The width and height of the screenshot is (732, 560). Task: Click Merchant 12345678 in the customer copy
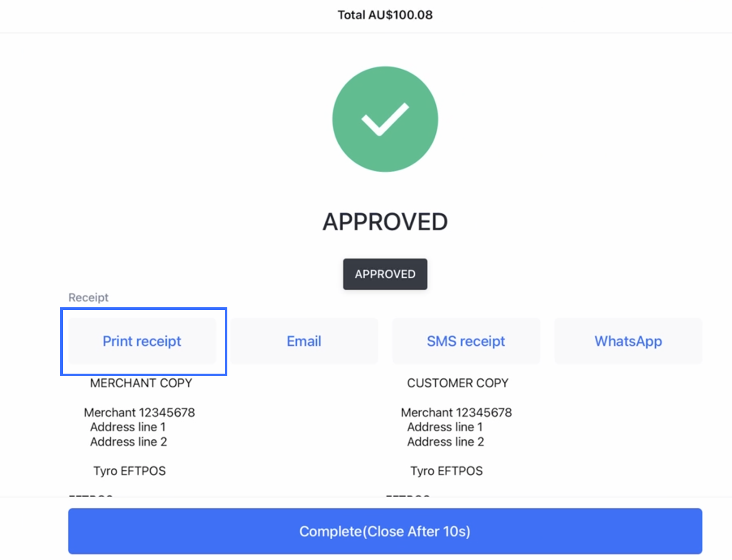pyautogui.click(x=456, y=412)
